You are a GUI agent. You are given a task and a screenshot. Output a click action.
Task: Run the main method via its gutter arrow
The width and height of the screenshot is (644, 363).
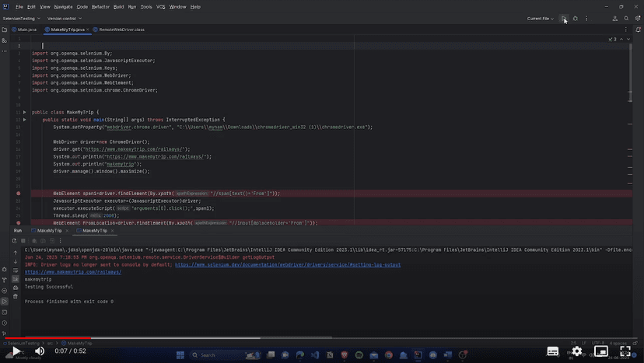[x=25, y=120]
